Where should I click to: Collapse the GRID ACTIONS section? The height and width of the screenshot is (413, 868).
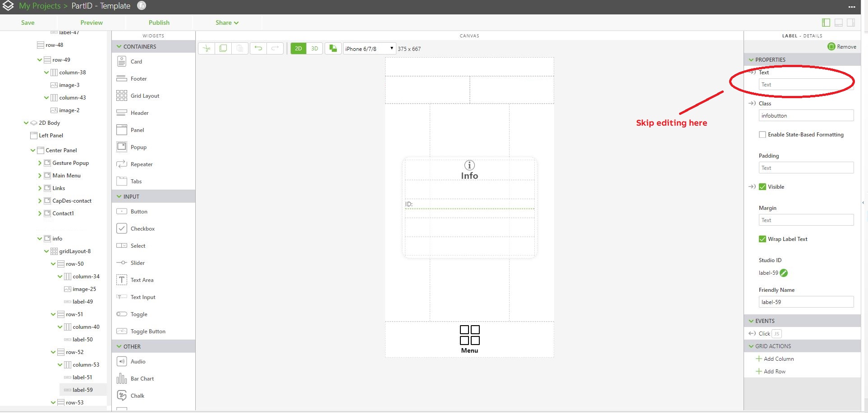[751, 346]
